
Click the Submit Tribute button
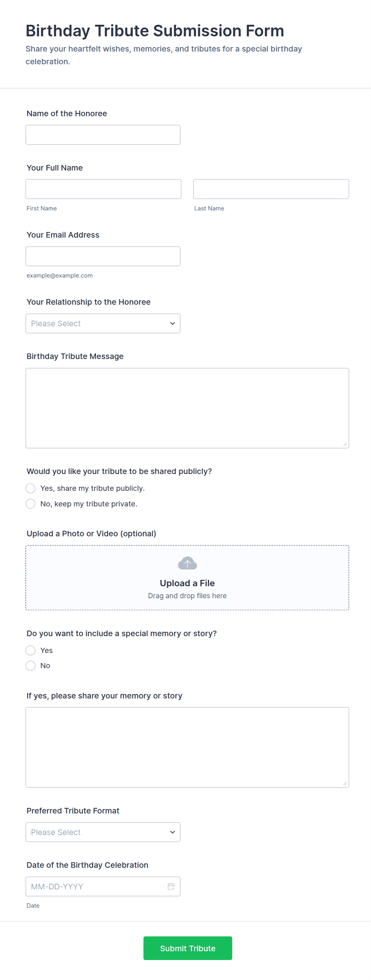click(x=187, y=948)
